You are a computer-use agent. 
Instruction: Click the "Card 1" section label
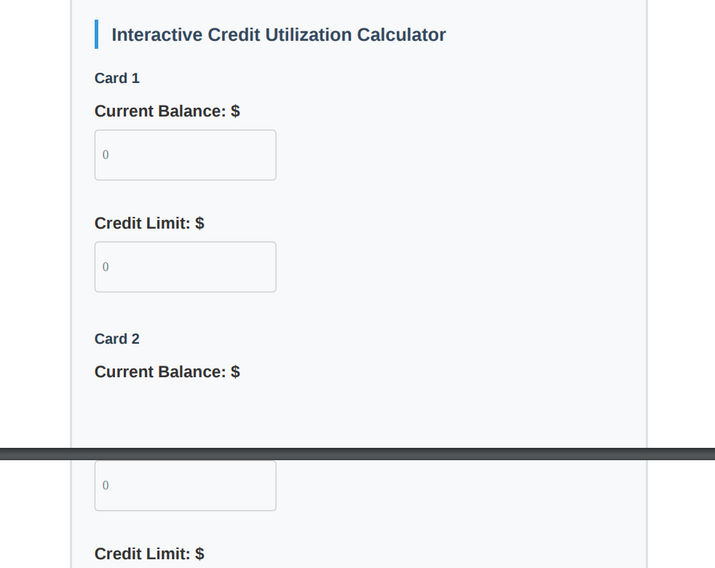tap(117, 78)
